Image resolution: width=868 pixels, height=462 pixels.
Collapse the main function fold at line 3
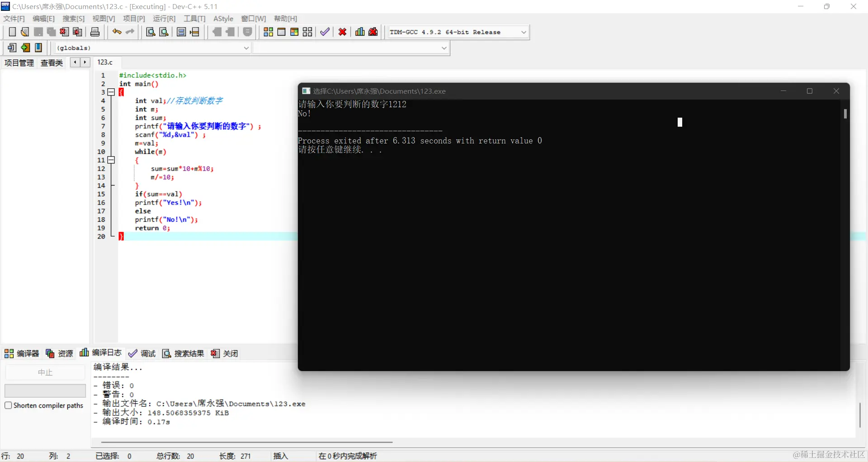click(111, 92)
